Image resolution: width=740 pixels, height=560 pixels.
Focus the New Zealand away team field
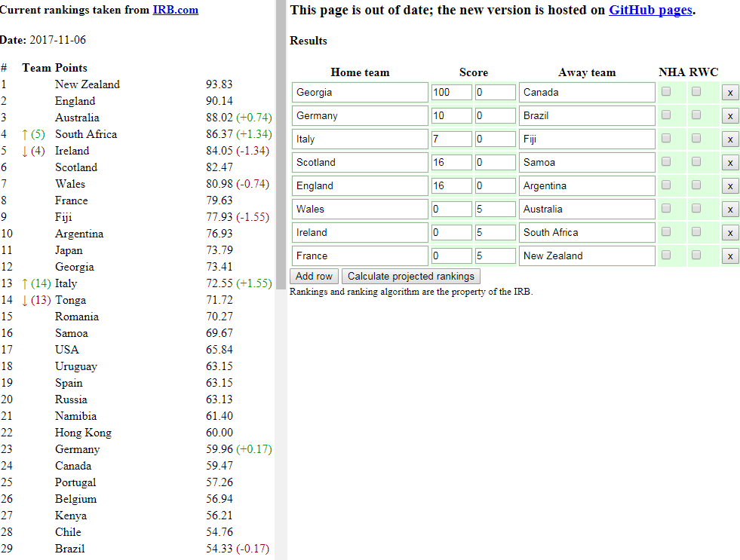[x=587, y=256]
